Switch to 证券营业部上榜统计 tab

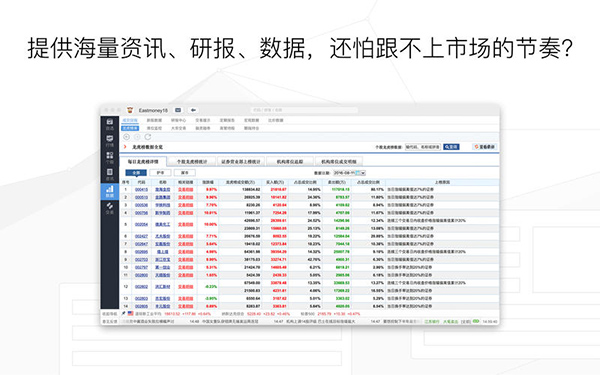(241, 161)
